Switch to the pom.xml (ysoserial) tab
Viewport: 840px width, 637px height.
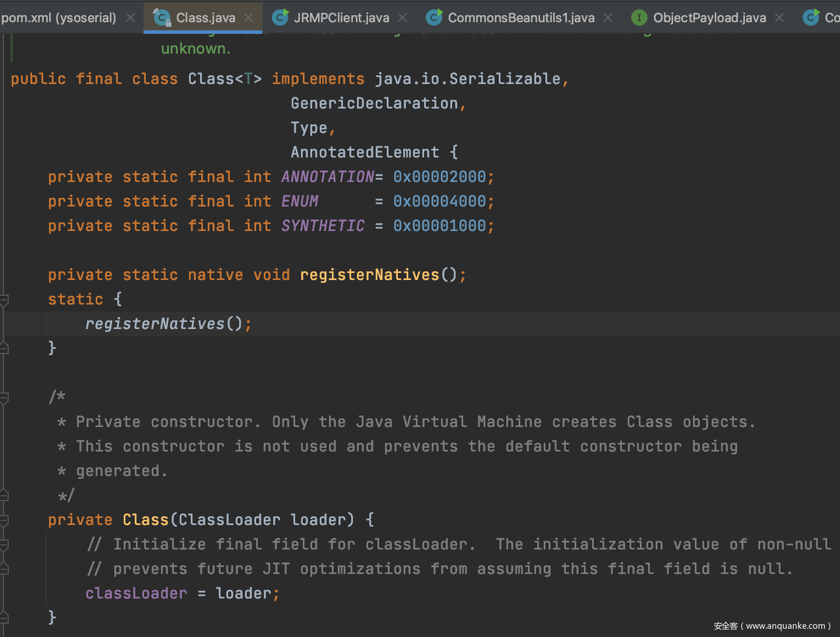(58, 17)
